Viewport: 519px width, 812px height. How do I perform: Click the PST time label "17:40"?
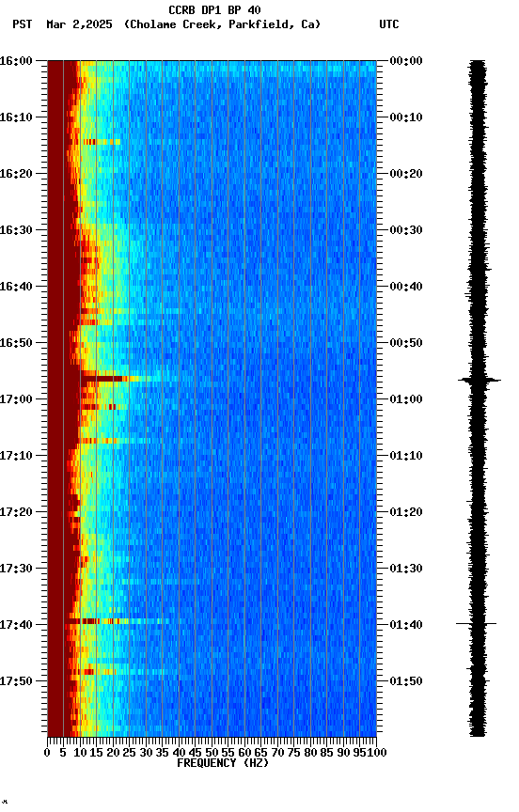(16, 625)
